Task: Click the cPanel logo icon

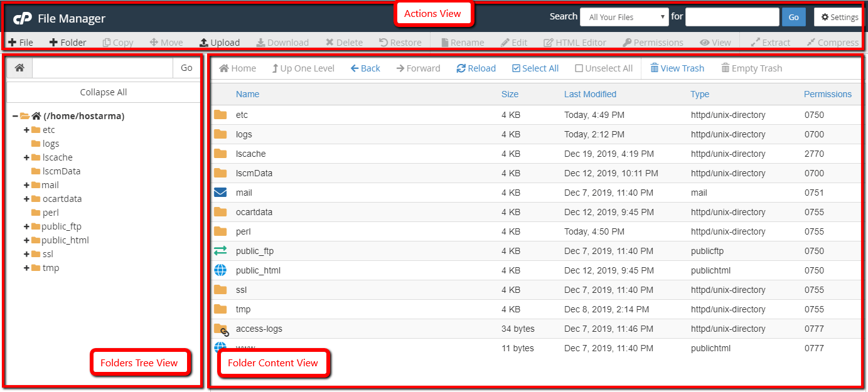Action: click(x=23, y=18)
